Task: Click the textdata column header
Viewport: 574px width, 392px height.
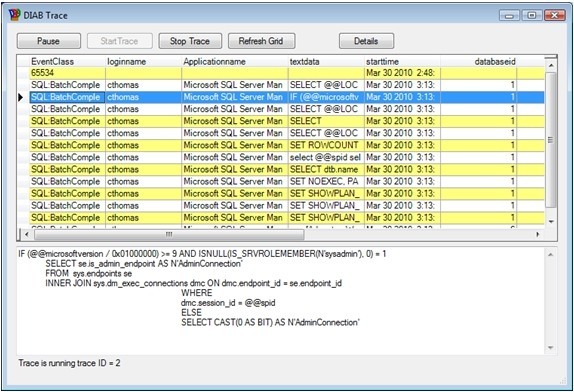Action: [x=326, y=61]
